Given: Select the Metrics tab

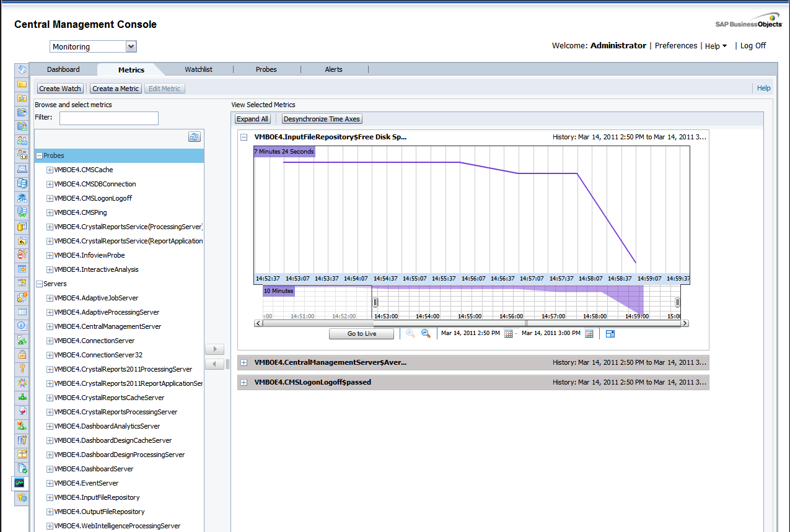Looking at the screenshot, I should coord(131,70).
